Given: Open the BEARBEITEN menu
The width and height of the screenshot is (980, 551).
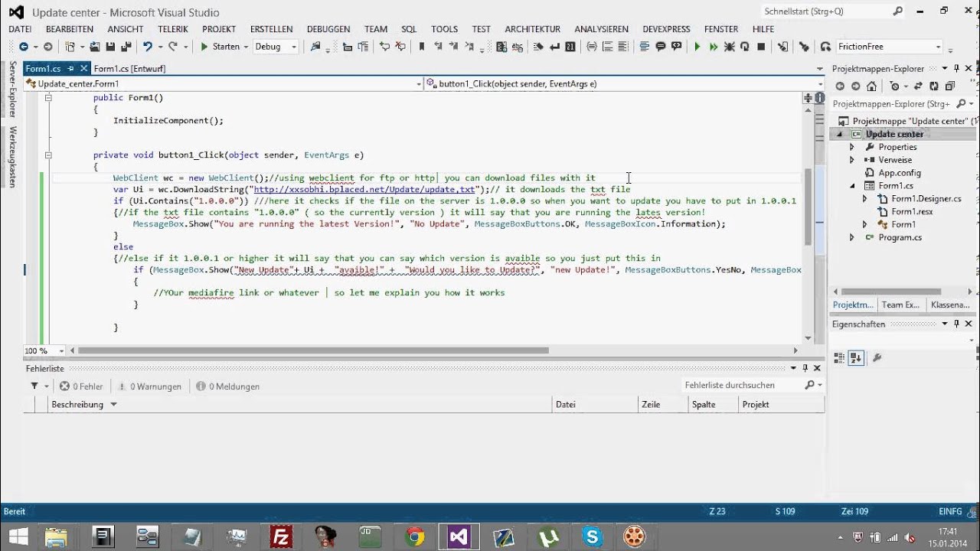Looking at the screenshot, I should click(x=70, y=29).
